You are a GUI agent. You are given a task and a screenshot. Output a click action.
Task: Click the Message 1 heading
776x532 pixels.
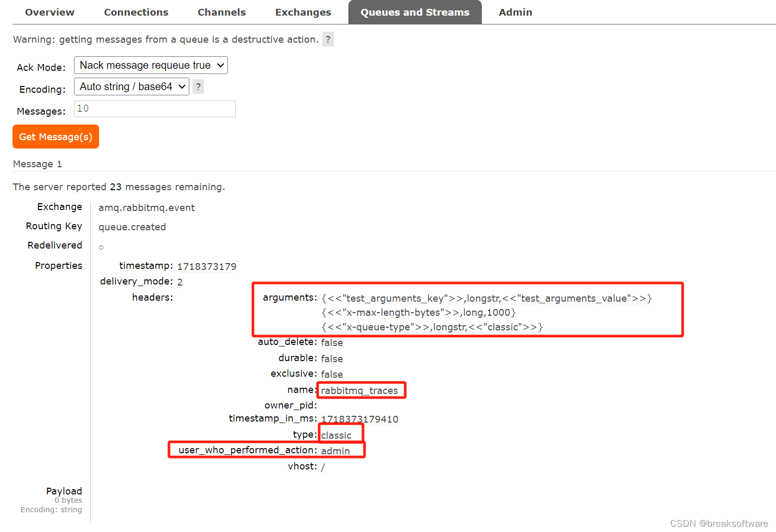click(38, 164)
